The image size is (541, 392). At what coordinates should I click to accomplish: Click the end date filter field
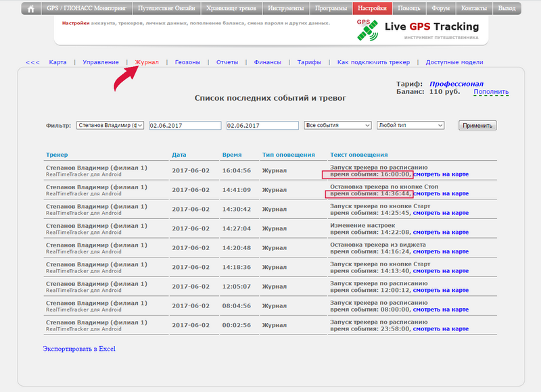click(262, 126)
